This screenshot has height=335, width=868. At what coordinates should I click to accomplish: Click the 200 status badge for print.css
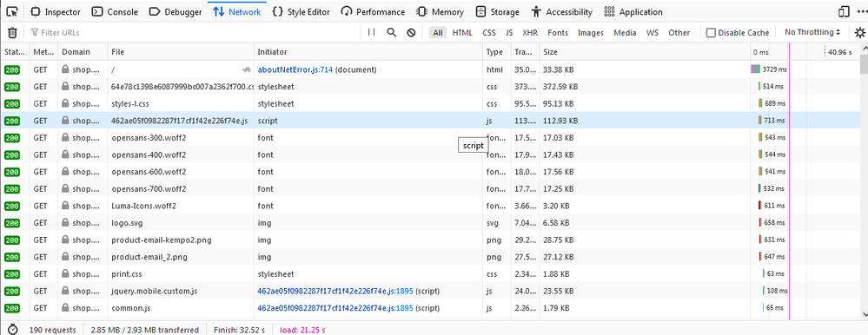coord(12,273)
